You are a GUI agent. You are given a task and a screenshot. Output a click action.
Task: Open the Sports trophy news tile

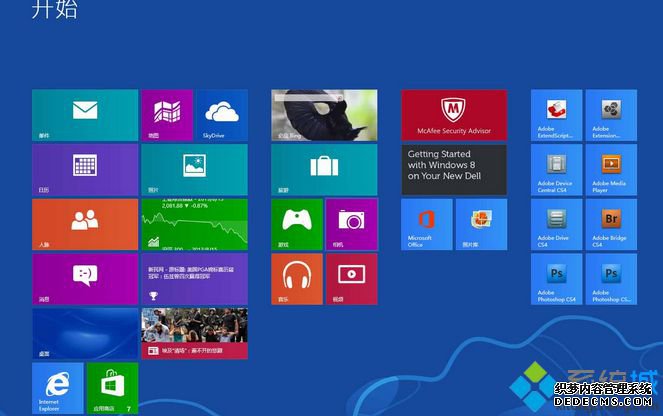click(x=195, y=279)
